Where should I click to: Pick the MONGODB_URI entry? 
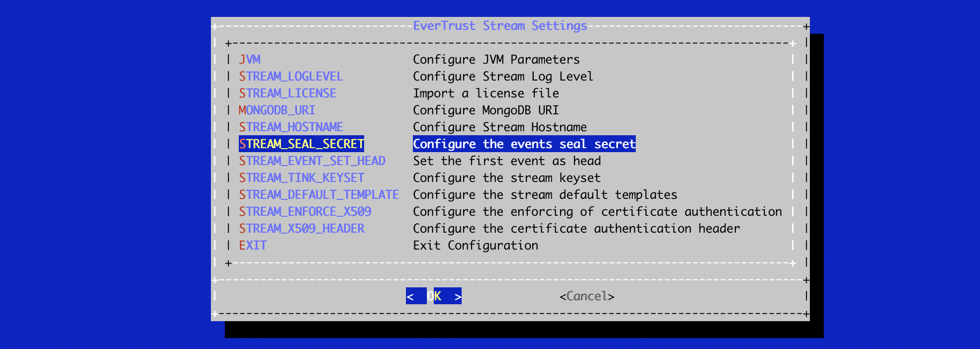coord(277,110)
